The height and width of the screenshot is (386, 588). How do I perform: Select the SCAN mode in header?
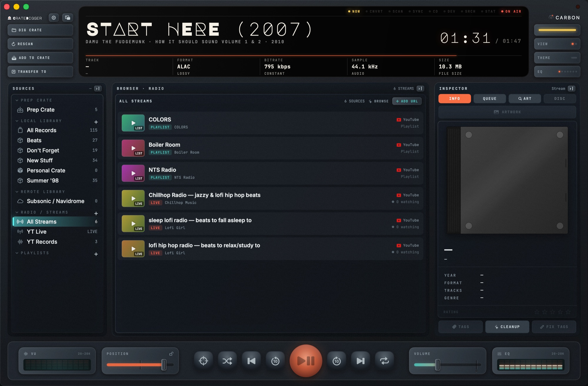396,11
